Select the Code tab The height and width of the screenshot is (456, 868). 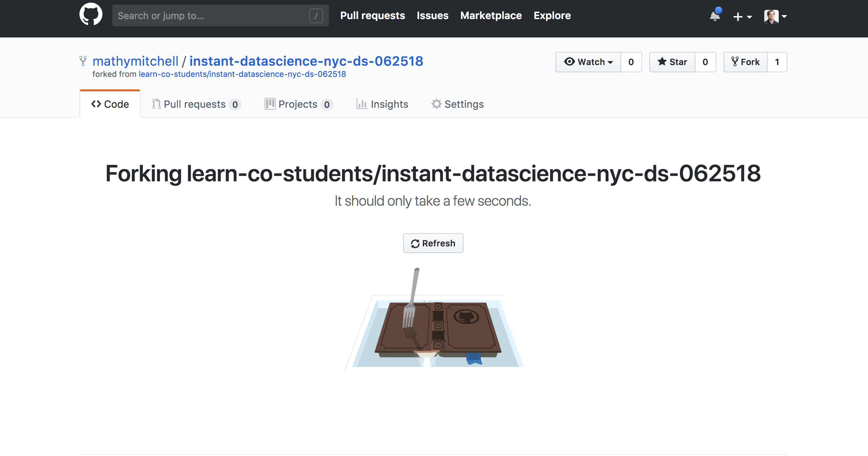[110, 104]
